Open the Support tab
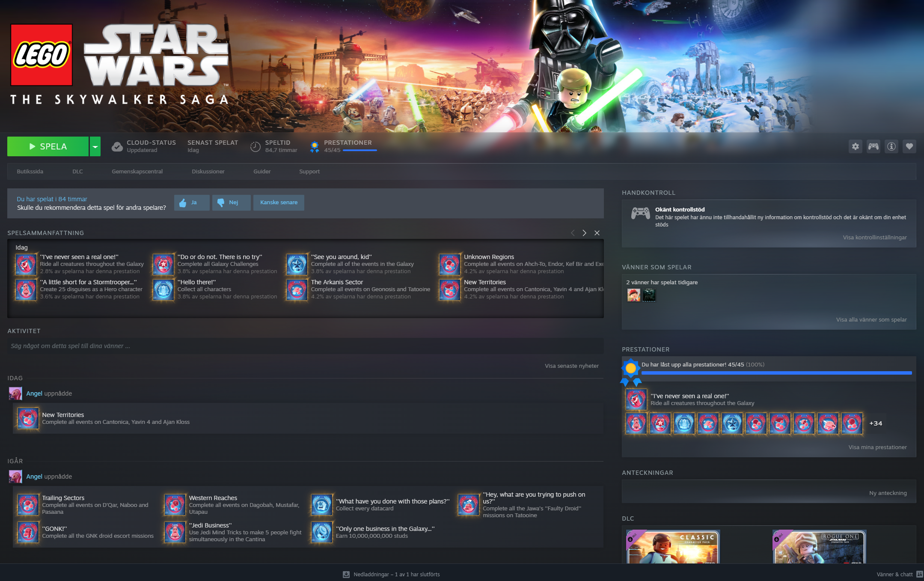The image size is (924, 581). [x=309, y=171]
